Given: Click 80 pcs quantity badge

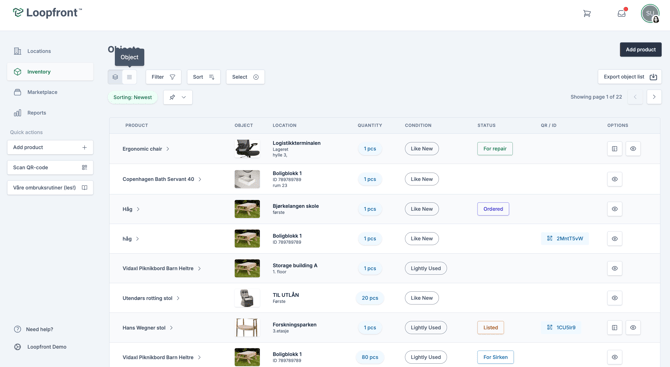Looking at the screenshot, I should pos(370,357).
